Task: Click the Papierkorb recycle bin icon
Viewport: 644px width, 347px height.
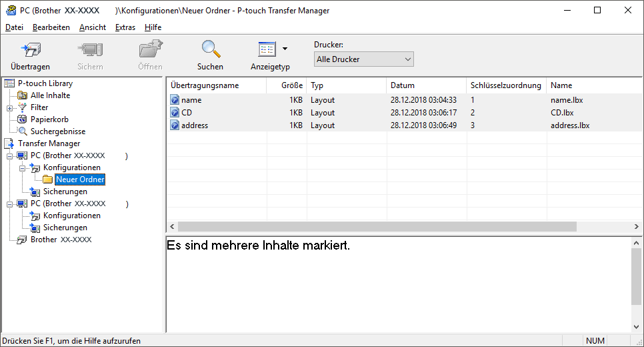Action: [22, 119]
